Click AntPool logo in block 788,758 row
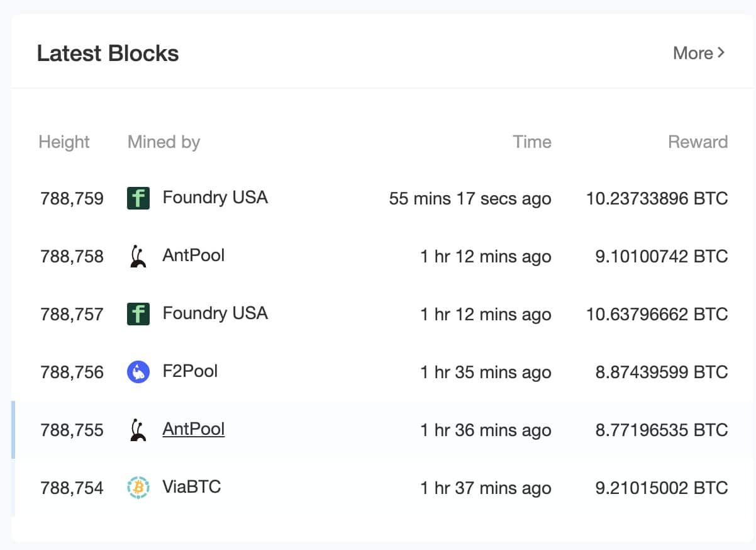The width and height of the screenshot is (756, 550). point(138,256)
